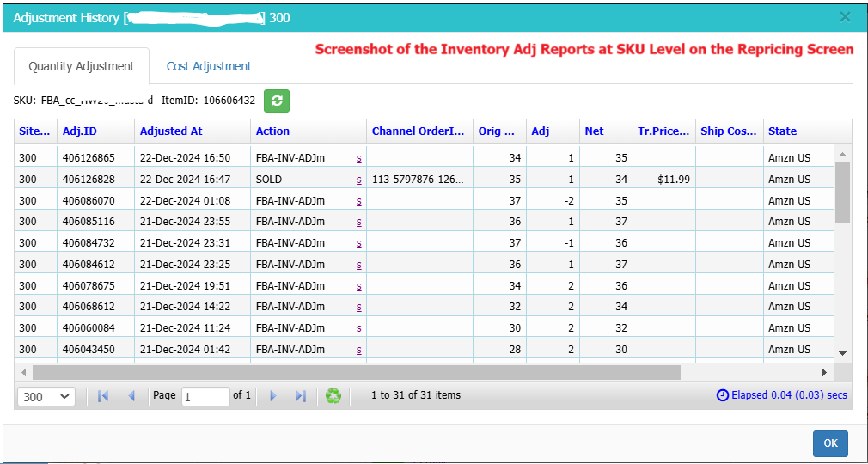Go to previous page arrow

pos(131,396)
